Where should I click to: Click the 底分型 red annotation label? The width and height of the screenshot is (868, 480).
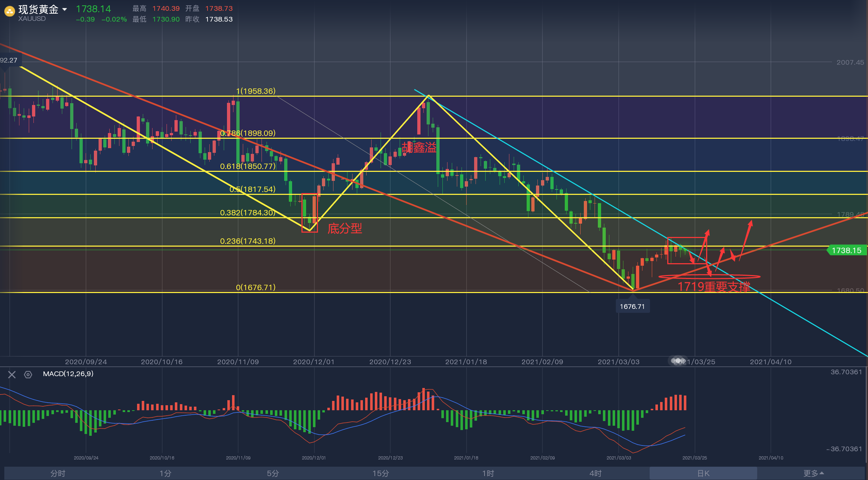tap(345, 228)
